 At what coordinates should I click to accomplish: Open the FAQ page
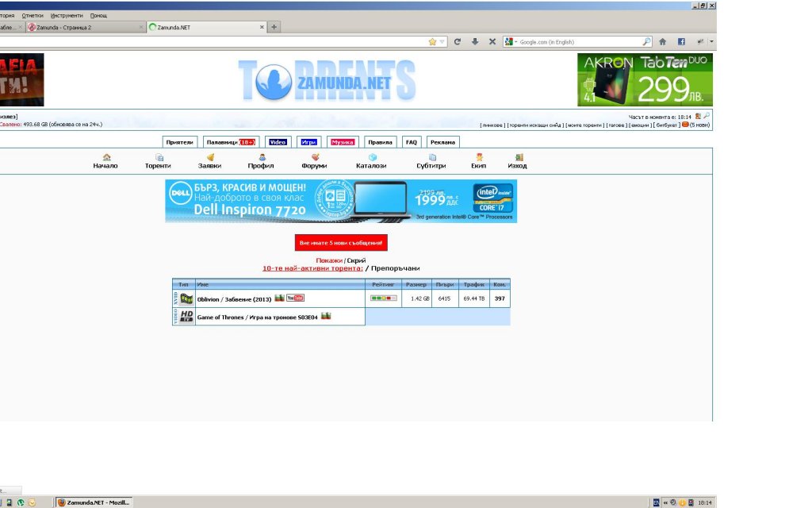pos(412,142)
